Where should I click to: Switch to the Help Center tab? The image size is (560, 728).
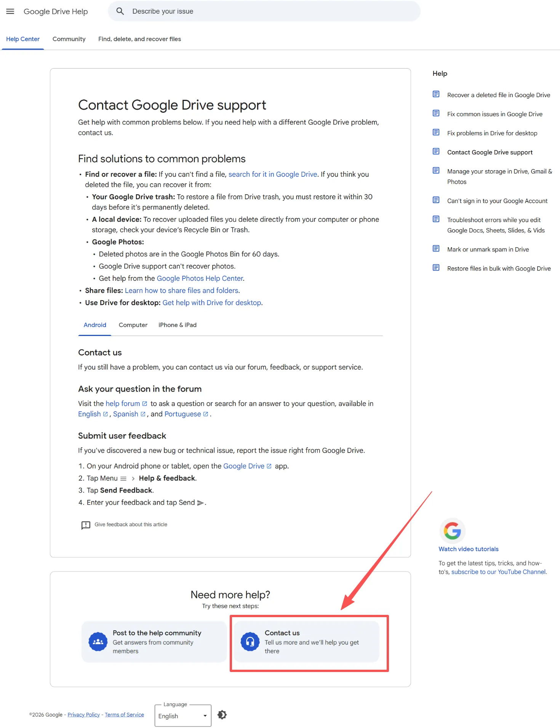[x=23, y=39]
